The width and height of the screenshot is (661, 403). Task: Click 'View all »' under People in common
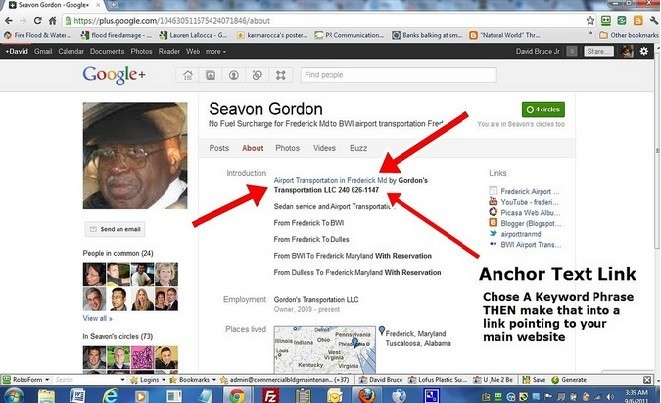(x=97, y=318)
